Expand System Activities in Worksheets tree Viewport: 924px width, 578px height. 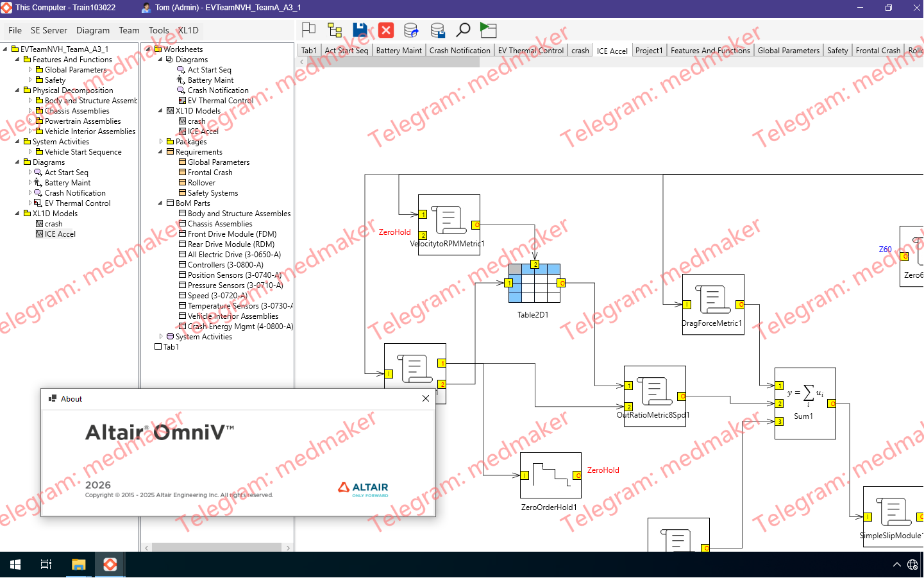(161, 337)
